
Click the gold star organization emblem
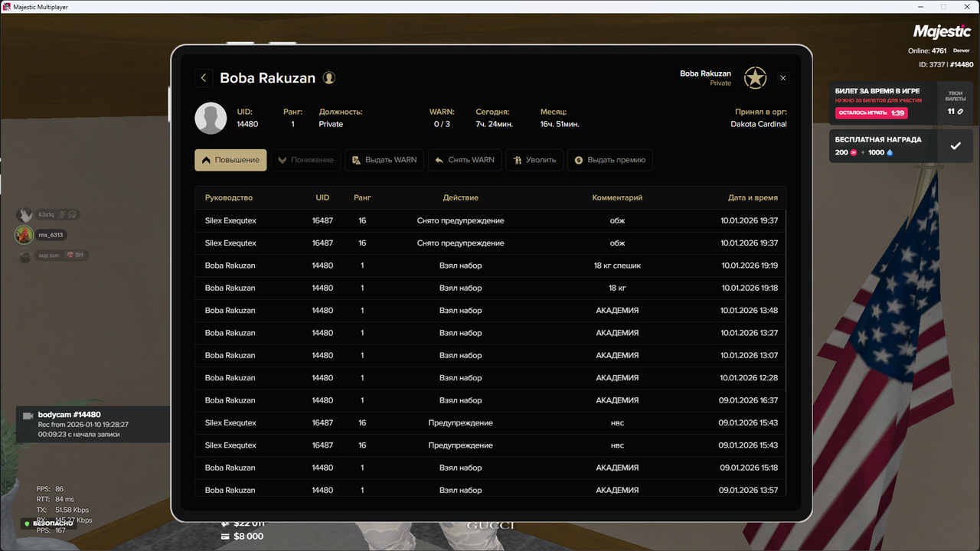(756, 78)
